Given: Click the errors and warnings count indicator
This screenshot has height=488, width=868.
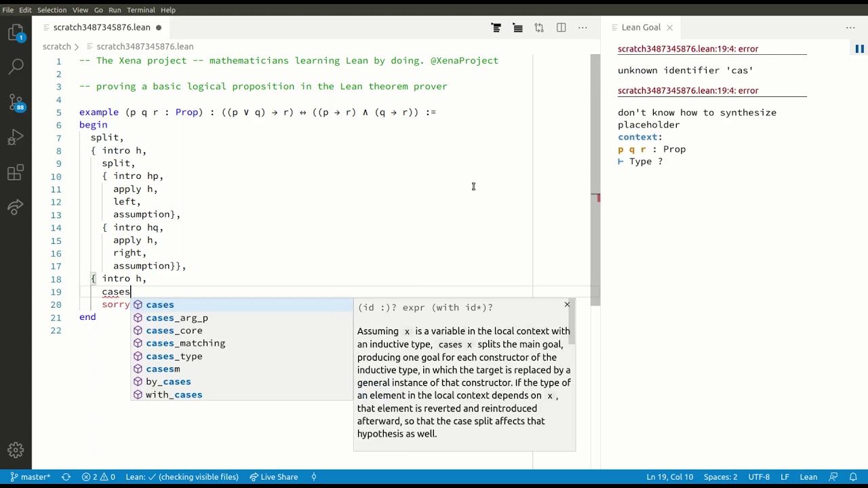Looking at the screenshot, I should click(x=98, y=477).
